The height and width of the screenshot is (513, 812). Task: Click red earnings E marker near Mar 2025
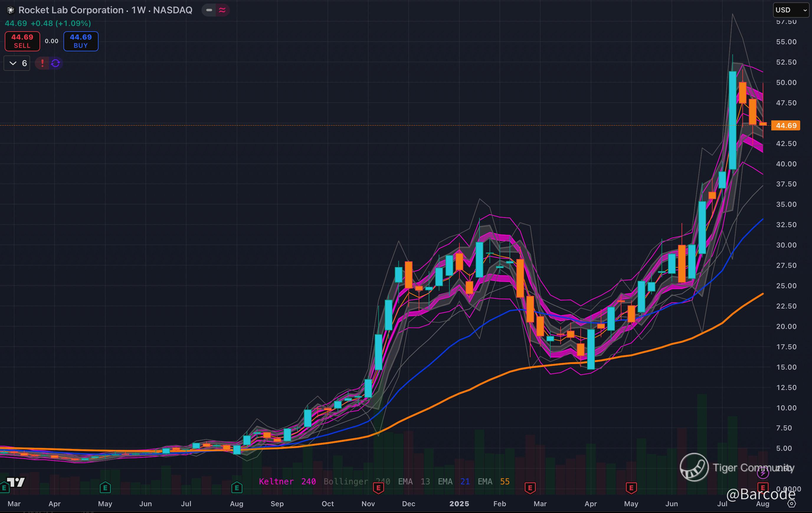click(530, 487)
